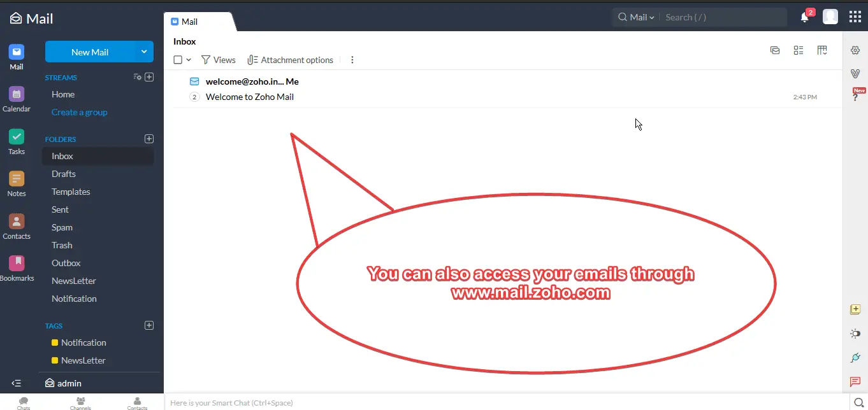The height and width of the screenshot is (410, 868).
Task: Click the Create a group link
Action: tap(79, 112)
